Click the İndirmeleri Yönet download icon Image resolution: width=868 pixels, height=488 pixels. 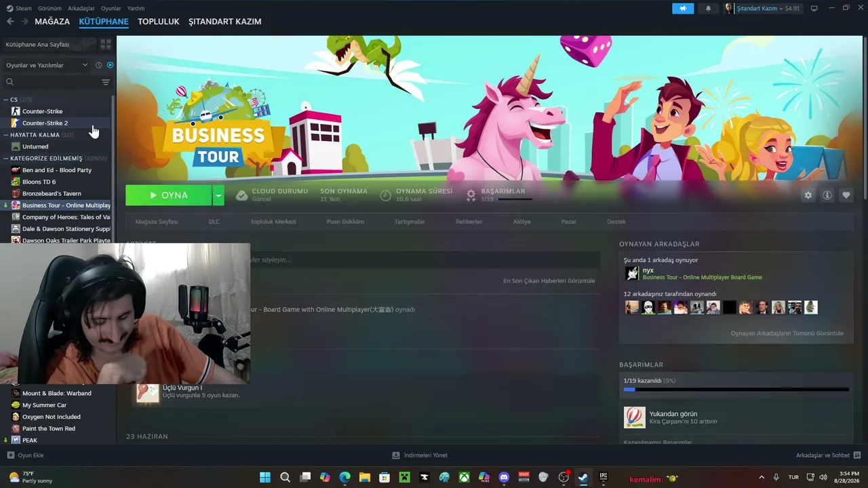(x=396, y=455)
